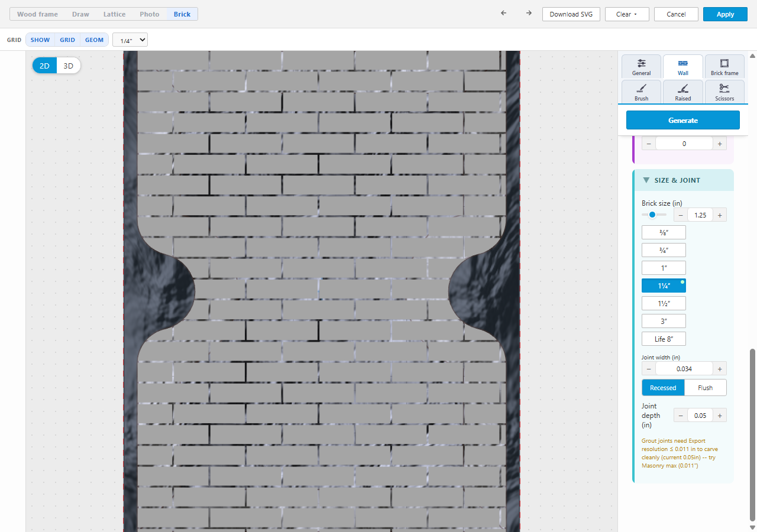Viewport: 757px width, 532px height.
Task: Decrease joint width with minus button
Action: point(649,369)
